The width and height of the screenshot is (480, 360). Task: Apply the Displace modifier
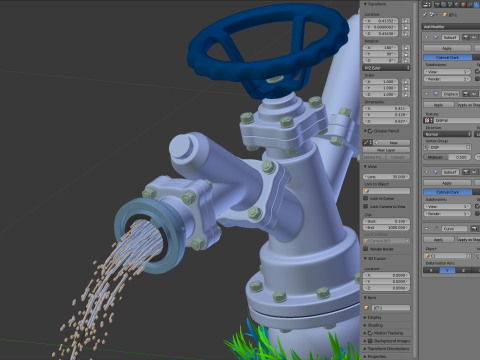[439, 105]
